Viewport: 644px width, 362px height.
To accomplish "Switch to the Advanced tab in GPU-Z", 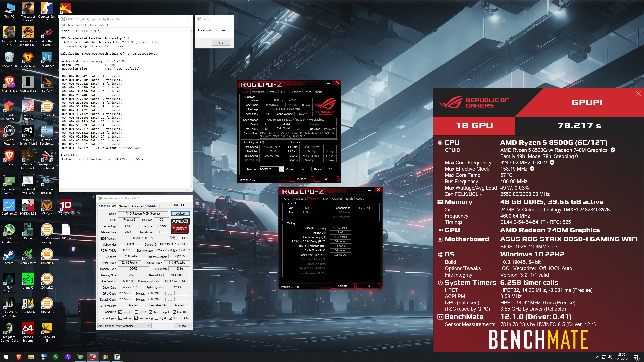I will pos(138,206).
